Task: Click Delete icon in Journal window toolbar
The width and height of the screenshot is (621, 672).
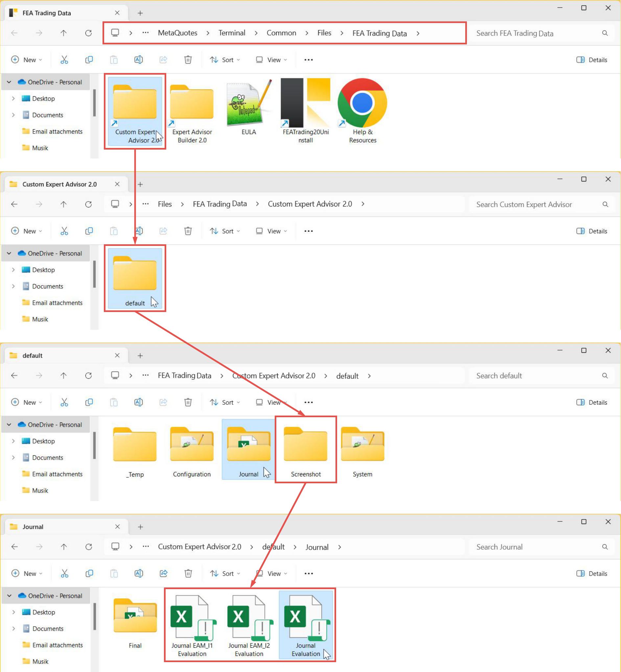Action: click(x=188, y=573)
